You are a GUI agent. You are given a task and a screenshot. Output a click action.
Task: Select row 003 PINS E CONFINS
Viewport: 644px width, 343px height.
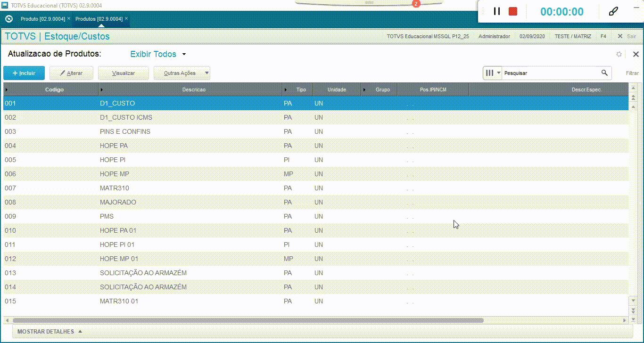[x=316, y=131]
